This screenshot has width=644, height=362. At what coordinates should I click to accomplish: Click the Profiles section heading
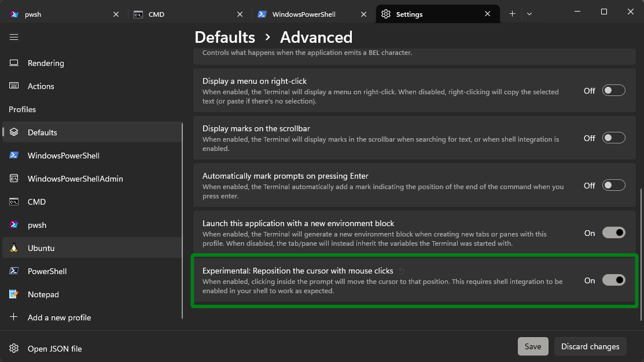click(x=22, y=109)
